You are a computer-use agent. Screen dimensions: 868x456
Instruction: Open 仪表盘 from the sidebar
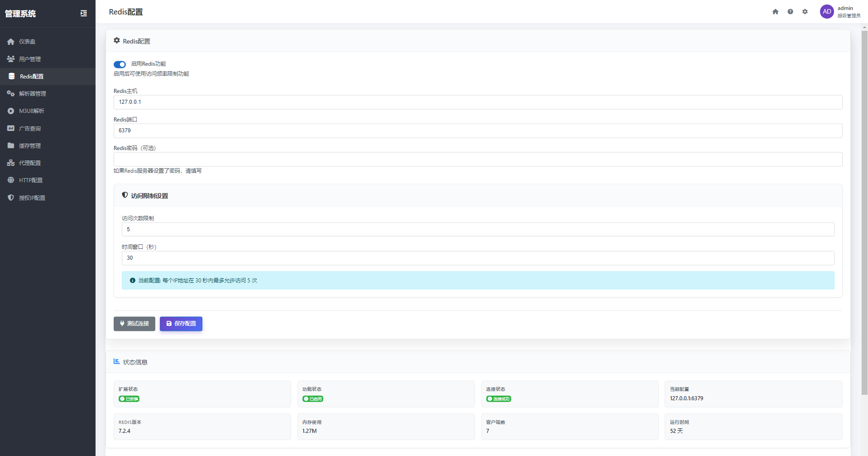point(27,42)
